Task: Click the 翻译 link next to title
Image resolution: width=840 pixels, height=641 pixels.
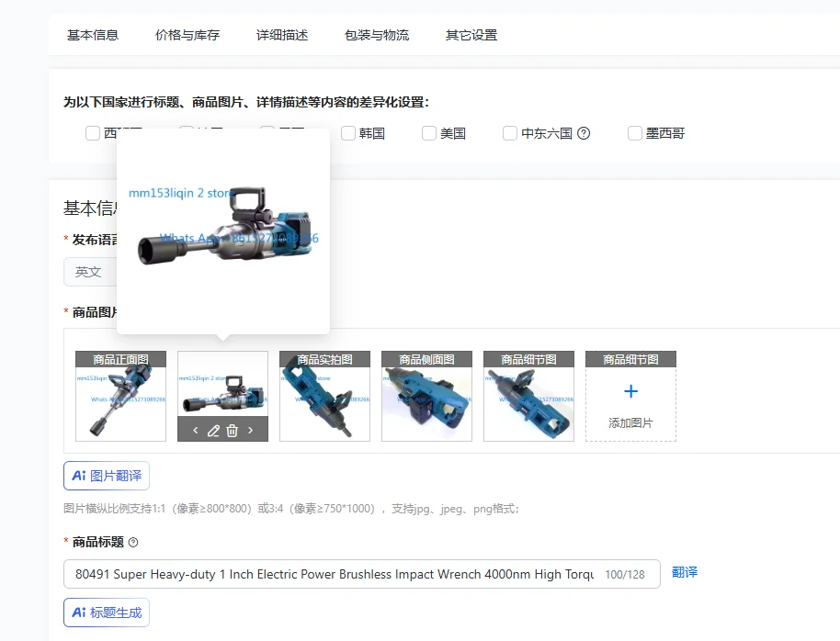Action: coord(685,572)
